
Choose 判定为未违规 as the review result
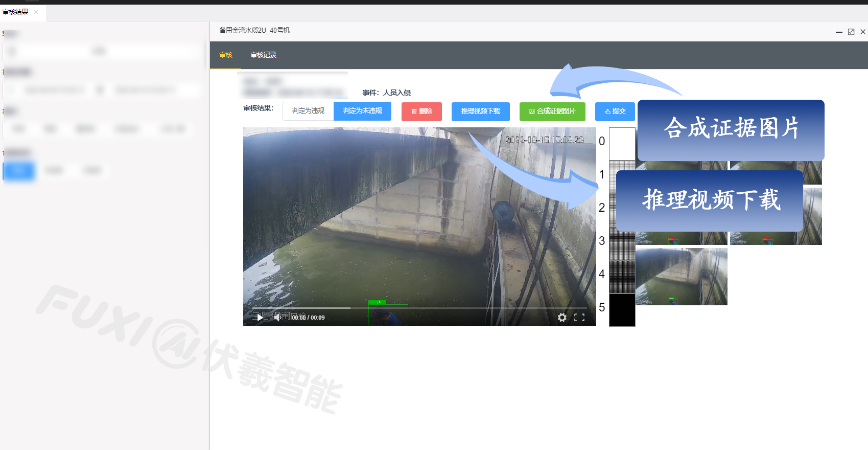click(362, 111)
